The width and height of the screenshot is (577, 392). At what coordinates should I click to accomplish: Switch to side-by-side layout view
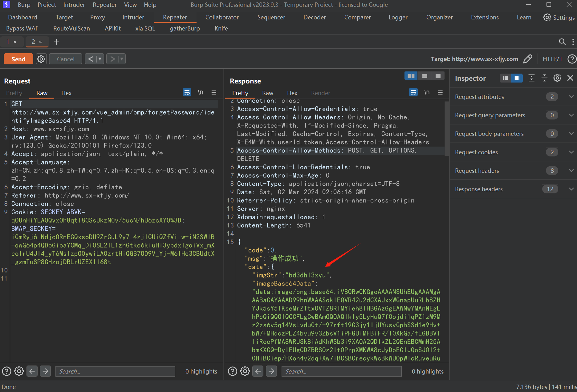[411, 76]
